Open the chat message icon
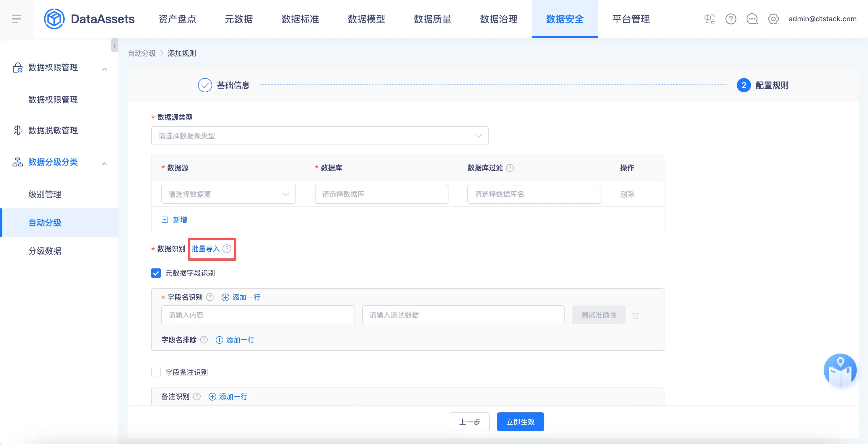The height and width of the screenshot is (444, 868). click(x=752, y=19)
